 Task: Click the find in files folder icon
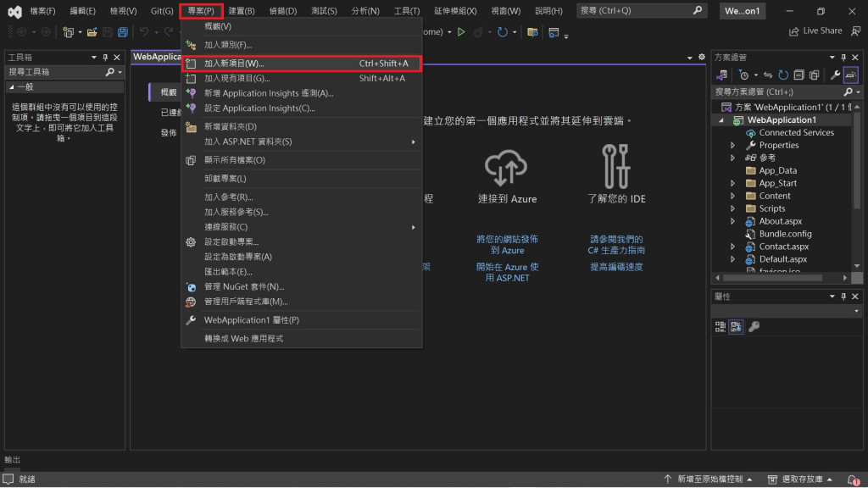coord(532,32)
